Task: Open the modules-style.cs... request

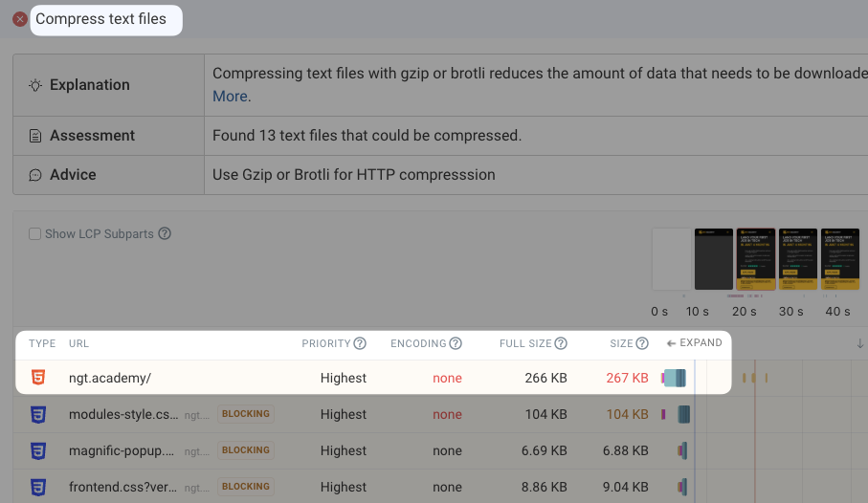Action: tap(123, 414)
